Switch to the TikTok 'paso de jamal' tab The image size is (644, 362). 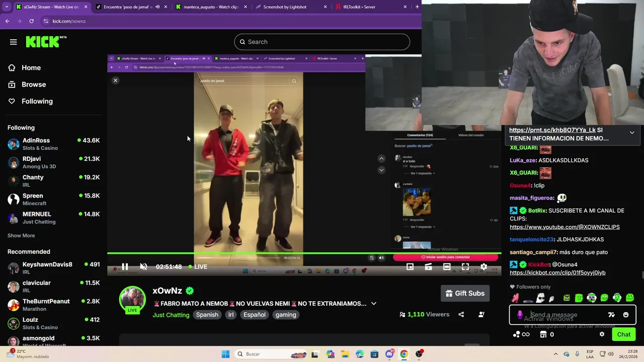click(x=131, y=7)
